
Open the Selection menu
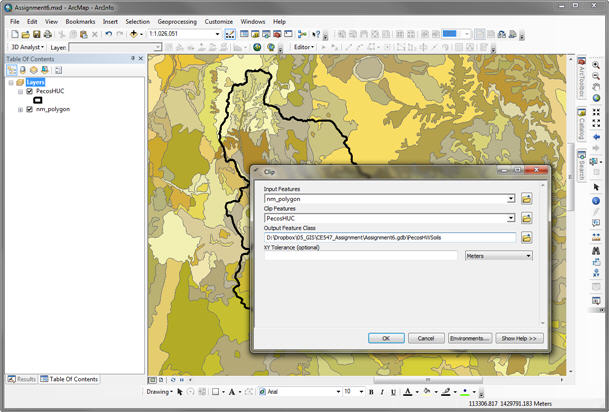(137, 22)
